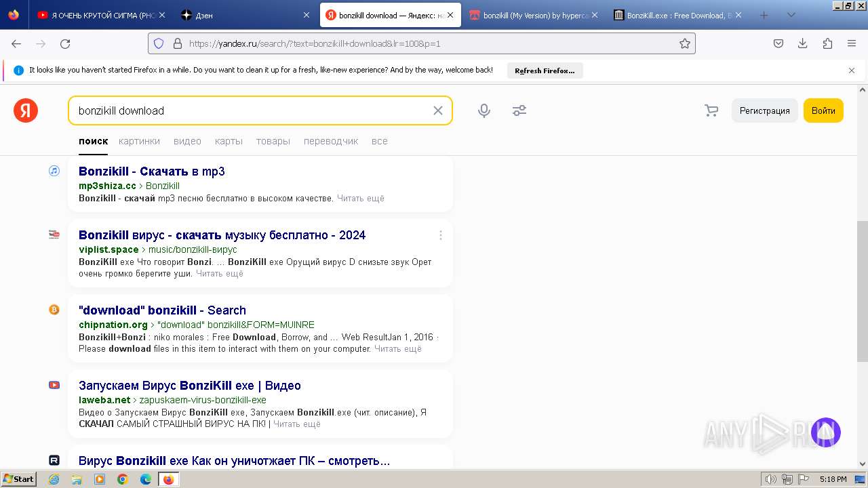This screenshot has width=868, height=488.
Task: Click the chipnation.org result favicon
Action: click(54, 310)
